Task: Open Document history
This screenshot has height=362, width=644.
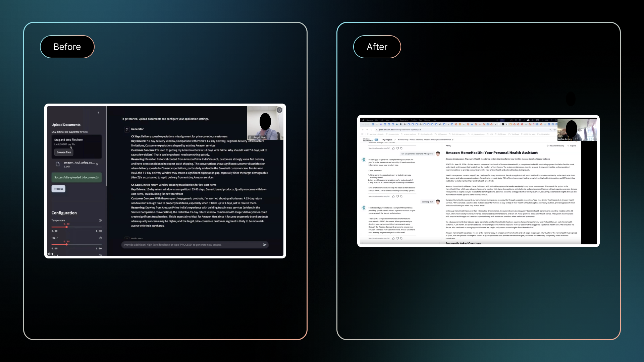Action: (x=555, y=146)
